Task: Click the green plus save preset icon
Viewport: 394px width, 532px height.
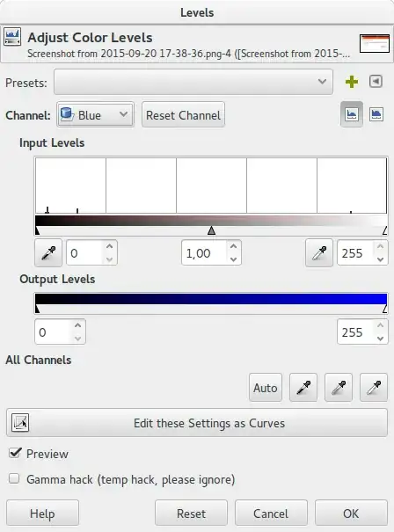Action: coord(351,82)
